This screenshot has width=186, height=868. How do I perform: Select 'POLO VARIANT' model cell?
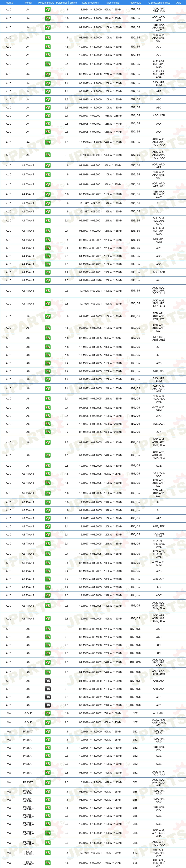[x=28, y=863]
